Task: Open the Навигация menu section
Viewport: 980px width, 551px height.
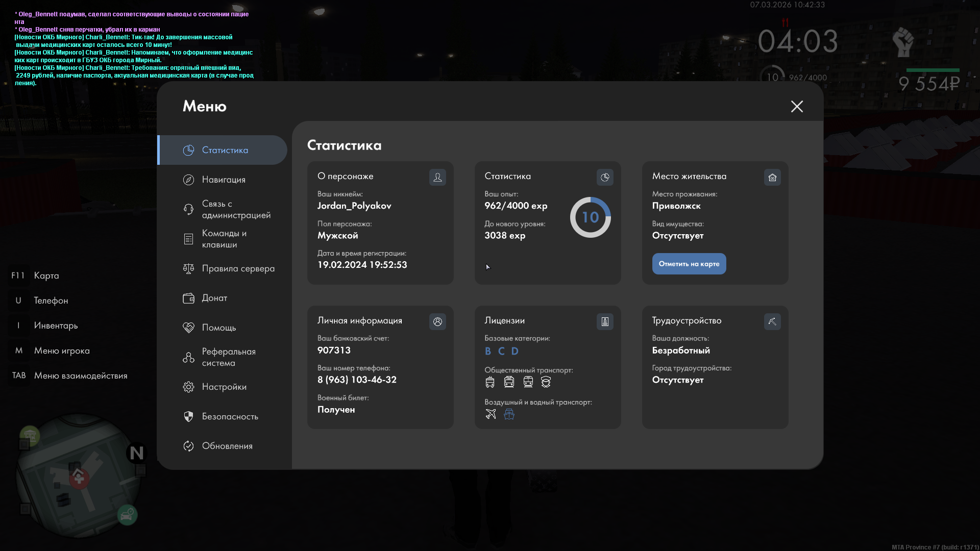Action: coord(224,180)
